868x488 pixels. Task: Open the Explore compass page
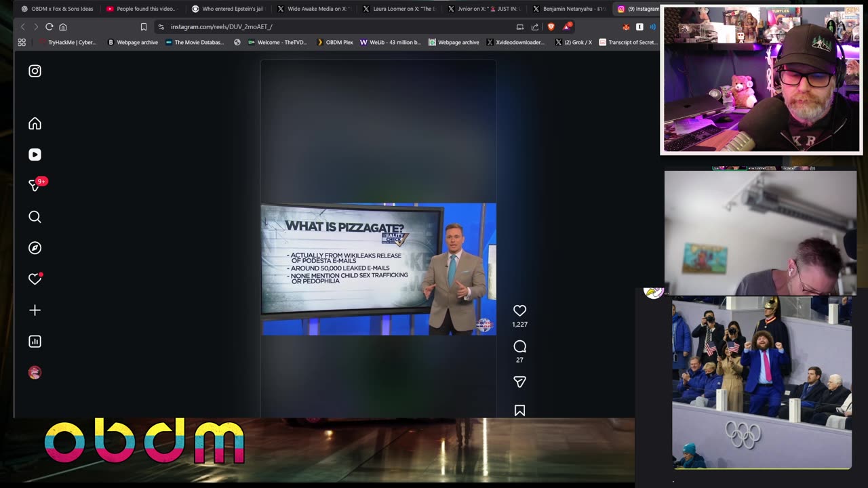click(x=35, y=248)
